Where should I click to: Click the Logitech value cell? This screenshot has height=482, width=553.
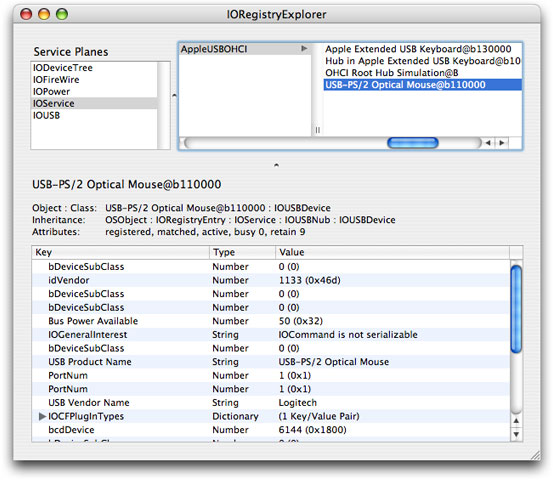298,403
